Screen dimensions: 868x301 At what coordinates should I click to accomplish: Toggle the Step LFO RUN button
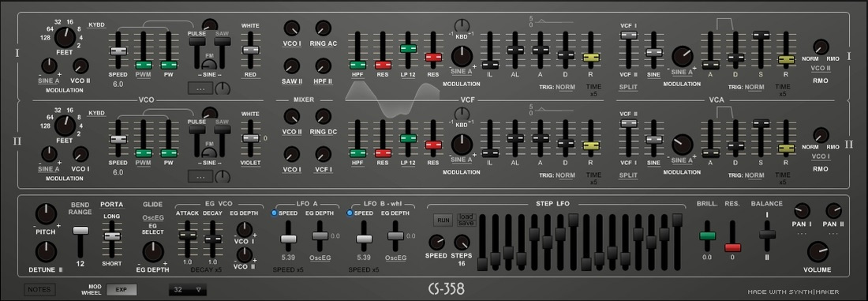[443, 220]
